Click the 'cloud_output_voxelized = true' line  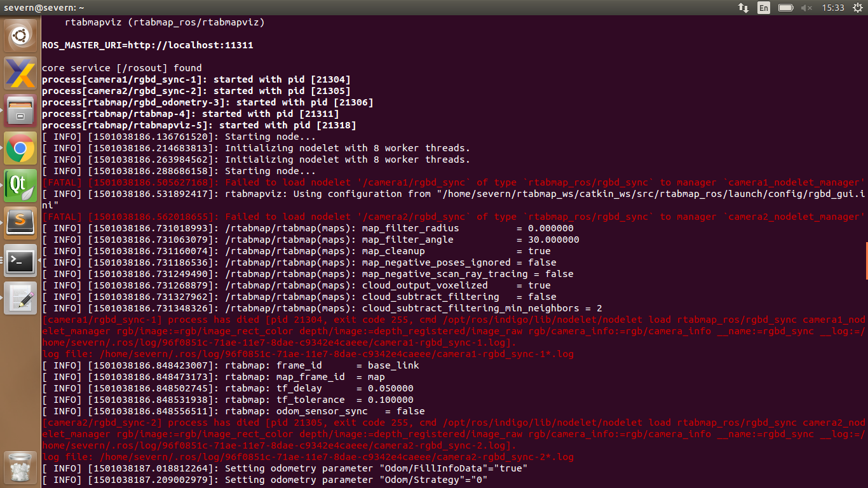point(296,285)
